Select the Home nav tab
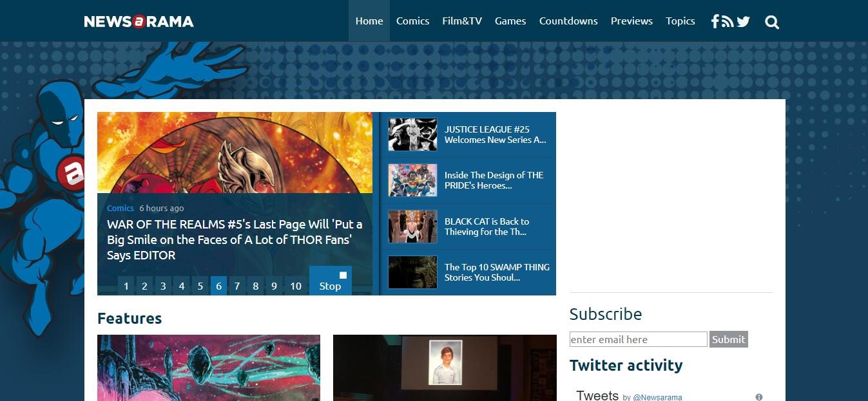This screenshot has height=401, width=868. click(369, 21)
